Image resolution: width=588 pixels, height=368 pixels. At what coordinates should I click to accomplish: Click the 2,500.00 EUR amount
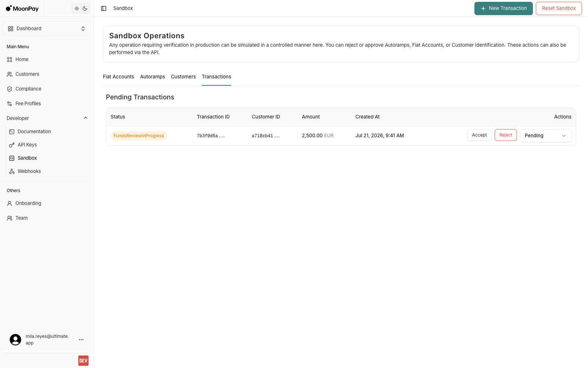[x=318, y=136]
